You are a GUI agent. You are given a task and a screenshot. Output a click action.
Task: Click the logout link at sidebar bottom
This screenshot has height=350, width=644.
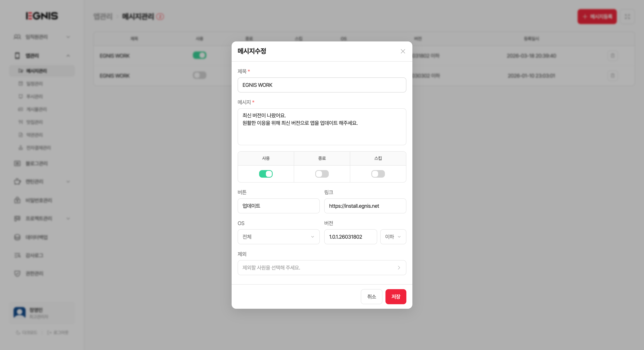[57, 332]
